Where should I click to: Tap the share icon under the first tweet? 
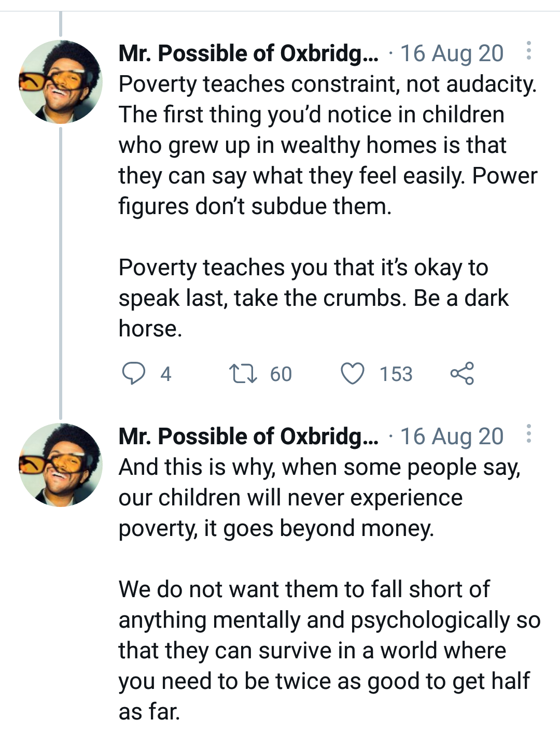point(461,373)
